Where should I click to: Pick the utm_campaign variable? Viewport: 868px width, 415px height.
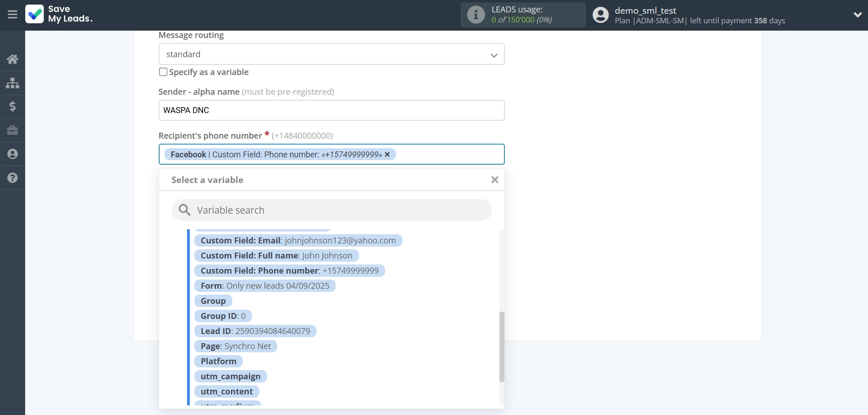[230, 377]
